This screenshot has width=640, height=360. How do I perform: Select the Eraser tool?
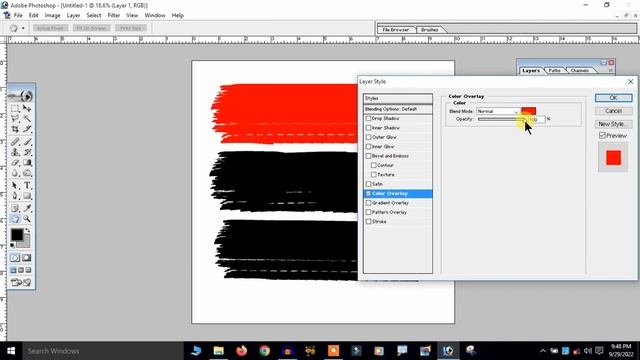(15, 162)
